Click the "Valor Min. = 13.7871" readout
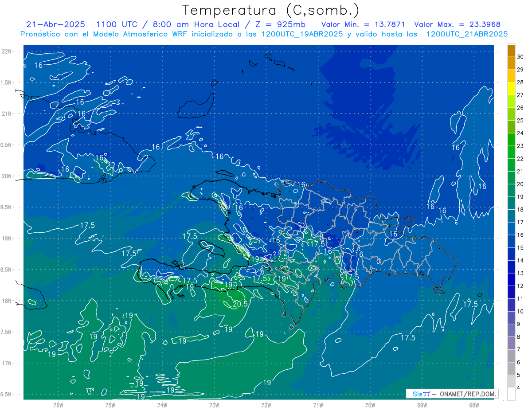The width and height of the screenshot is (532, 411). [362, 24]
